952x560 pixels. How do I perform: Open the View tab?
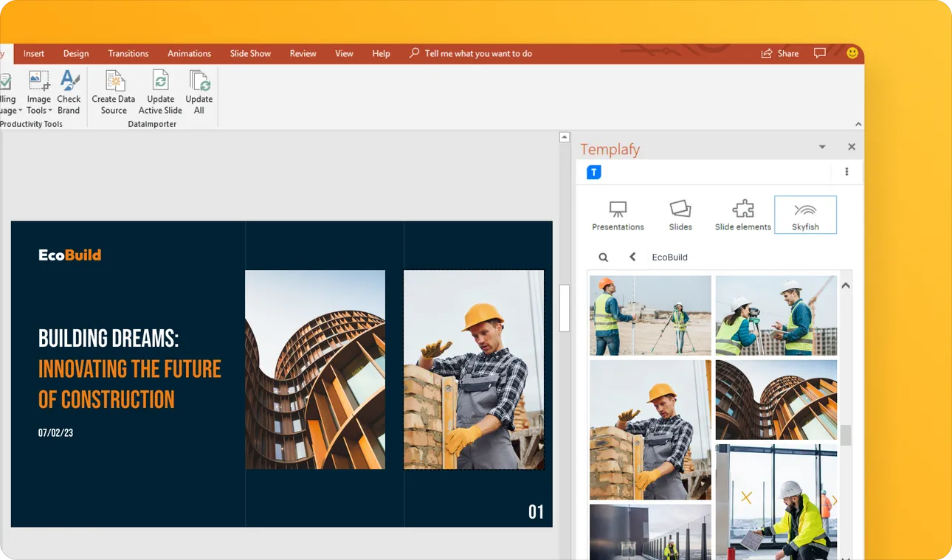tap(344, 54)
